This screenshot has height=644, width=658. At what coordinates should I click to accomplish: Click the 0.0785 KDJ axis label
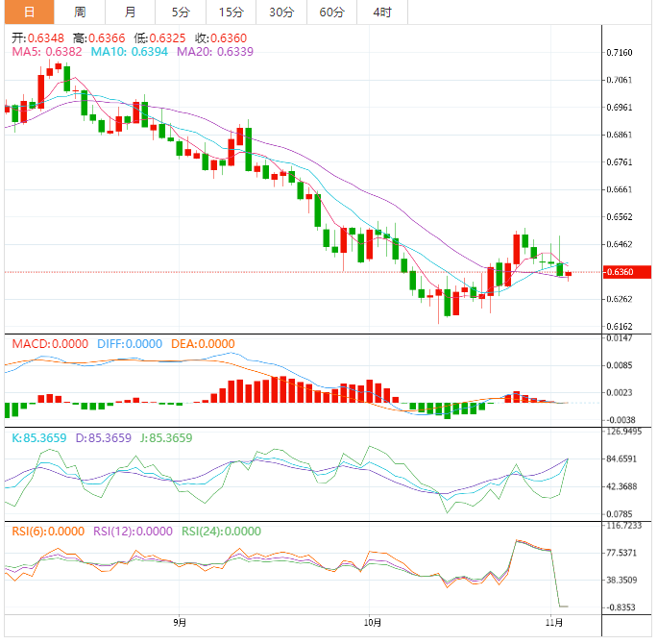click(620, 514)
